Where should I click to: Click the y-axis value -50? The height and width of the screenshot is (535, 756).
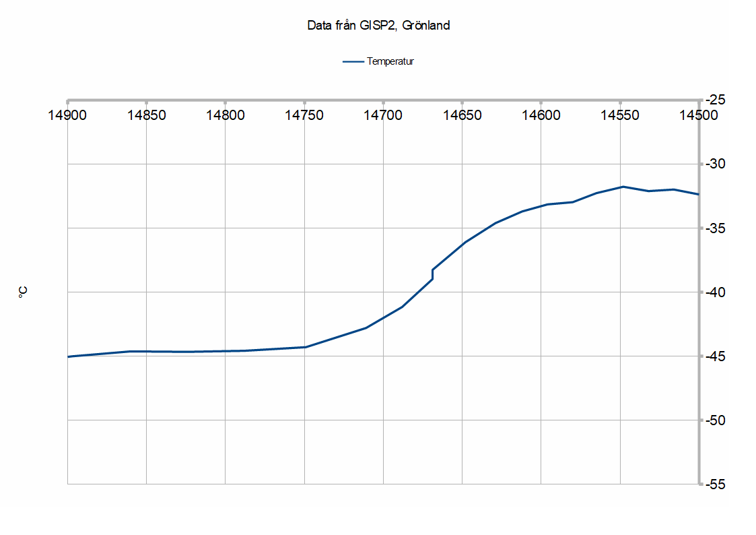tap(716, 420)
